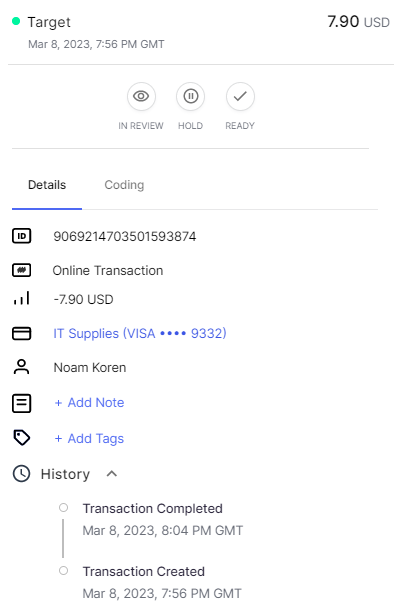Click the tag label icon
This screenshot has height=615, width=403.
tap(22, 438)
